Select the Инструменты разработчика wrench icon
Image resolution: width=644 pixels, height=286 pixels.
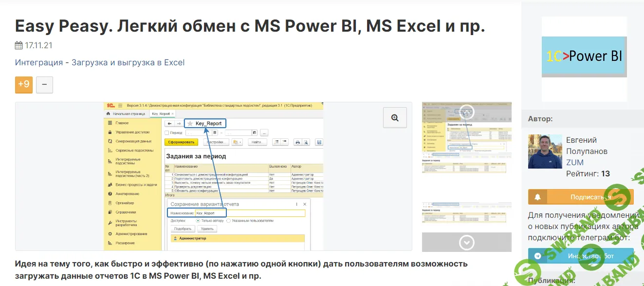[x=110, y=223]
